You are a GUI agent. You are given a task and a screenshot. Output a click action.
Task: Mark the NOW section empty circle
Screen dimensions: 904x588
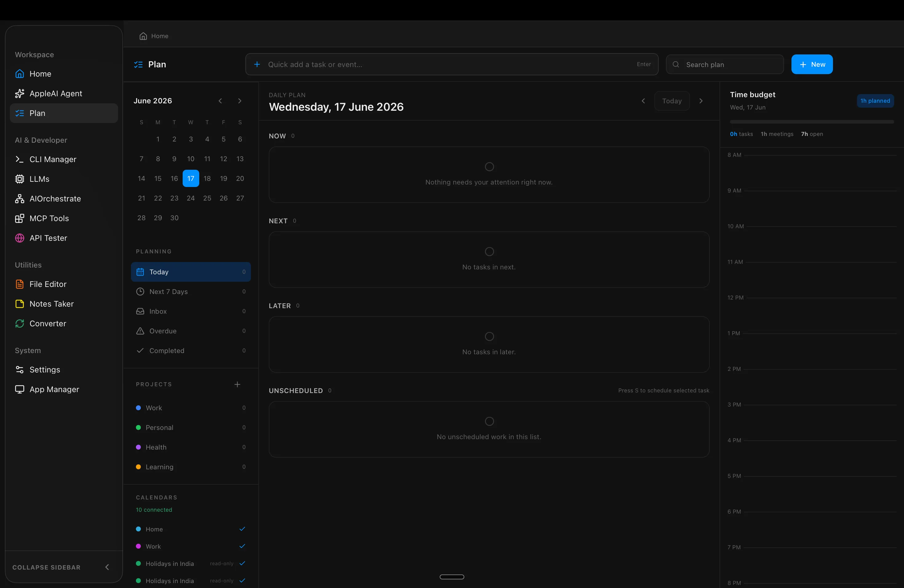489,167
